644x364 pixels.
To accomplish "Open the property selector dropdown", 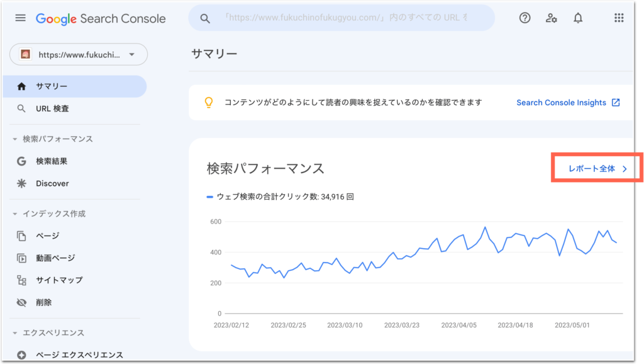I will click(79, 54).
